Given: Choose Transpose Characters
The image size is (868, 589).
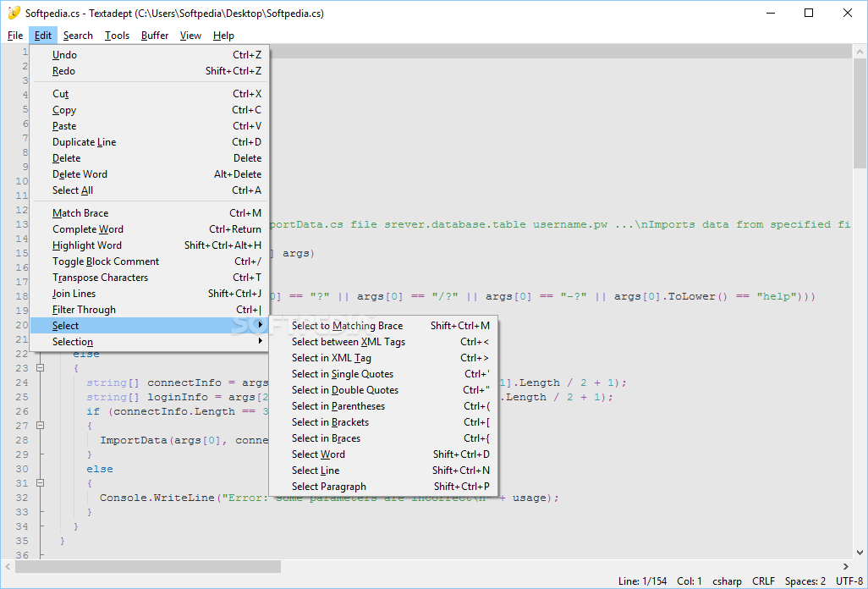Looking at the screenshot, I should pyautogui.click(x=150, y=278).
